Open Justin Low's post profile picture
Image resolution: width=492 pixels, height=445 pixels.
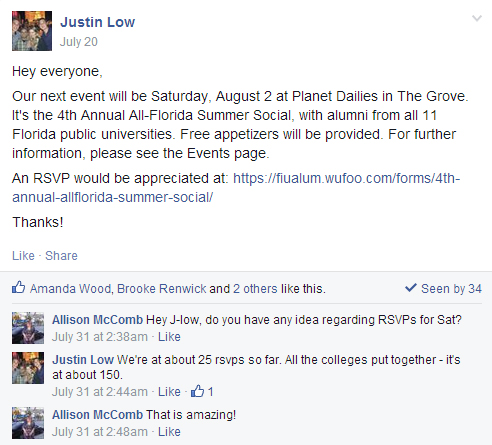(32, 31)
